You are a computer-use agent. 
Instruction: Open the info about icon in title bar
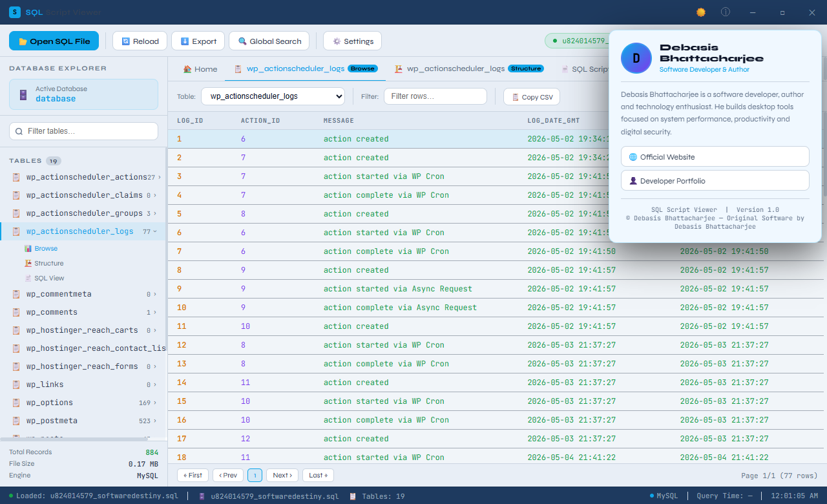tap(726, 12)
